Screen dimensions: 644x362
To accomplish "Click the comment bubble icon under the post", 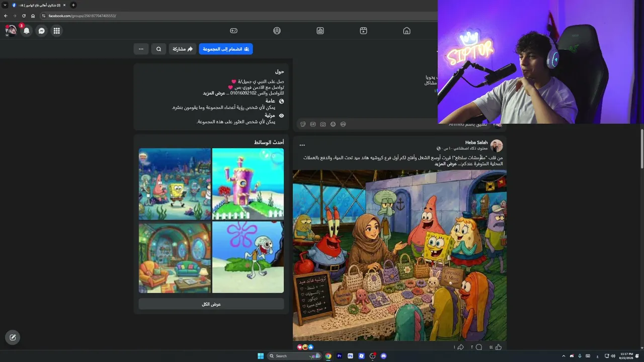I will pos(478,347).
